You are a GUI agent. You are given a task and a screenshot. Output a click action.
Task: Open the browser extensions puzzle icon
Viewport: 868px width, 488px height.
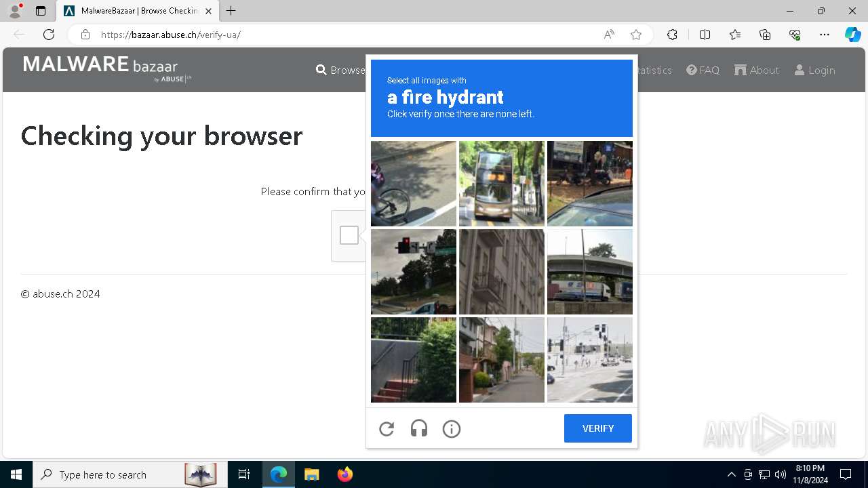pyautogui.click(x=672, y=35)
